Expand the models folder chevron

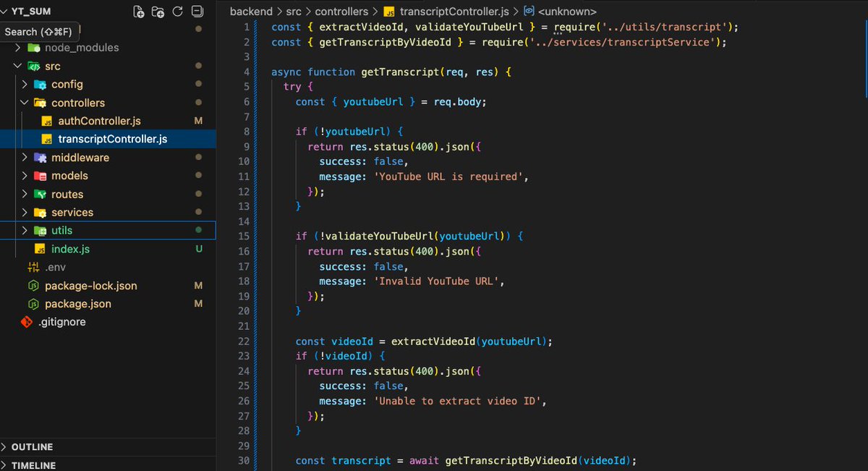25,176
